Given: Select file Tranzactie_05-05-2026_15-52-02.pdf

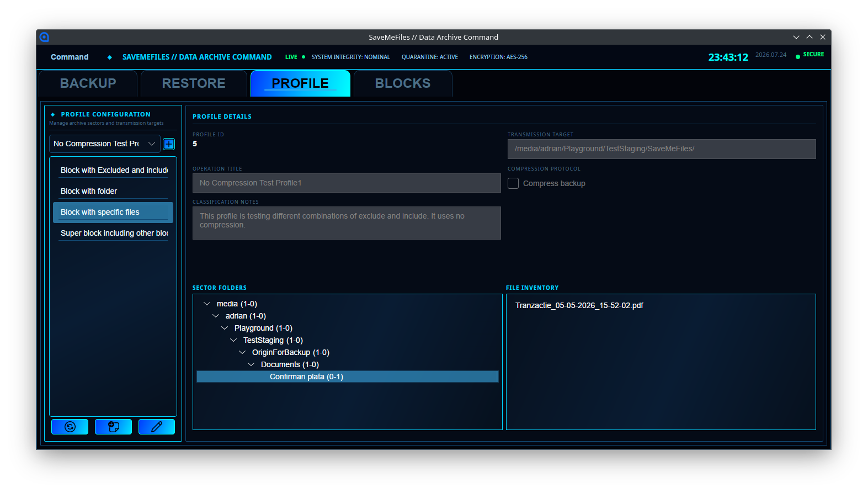Looking at the screenshot, I should click(x=579, y=305).
